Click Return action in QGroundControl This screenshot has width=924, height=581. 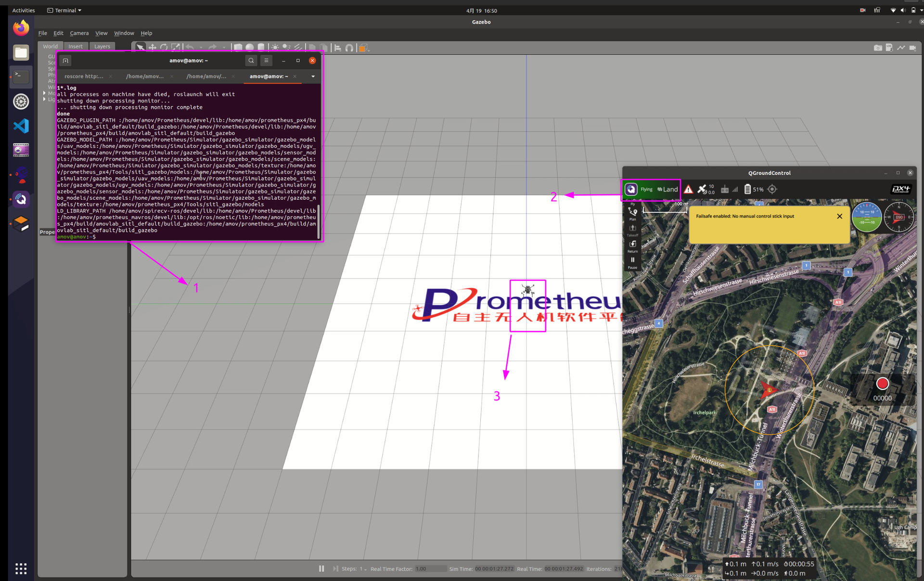pos(632,246)
